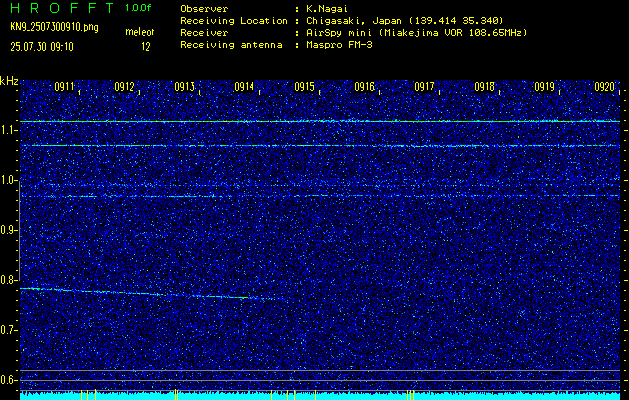Screen dimensions: 629x400
Task: Select the 0917 time label
Action: (x=424, y=87)
